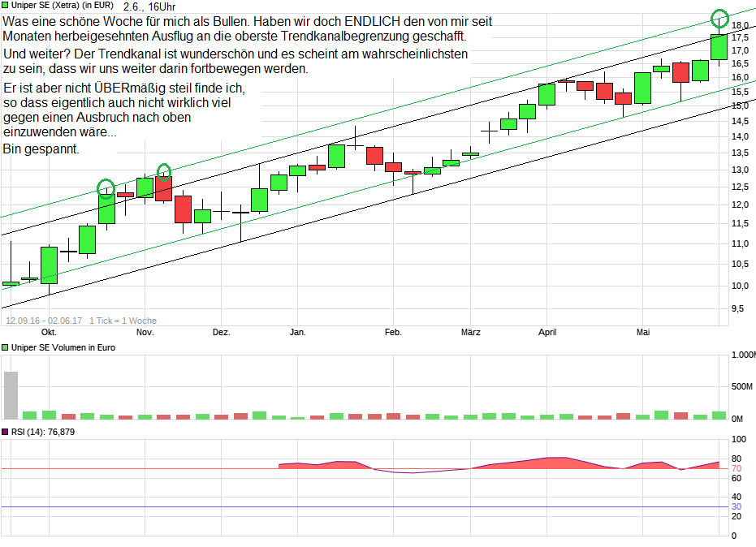Click the red 70 RSI level label
This screenshot has height=547, width=756.
737,468
